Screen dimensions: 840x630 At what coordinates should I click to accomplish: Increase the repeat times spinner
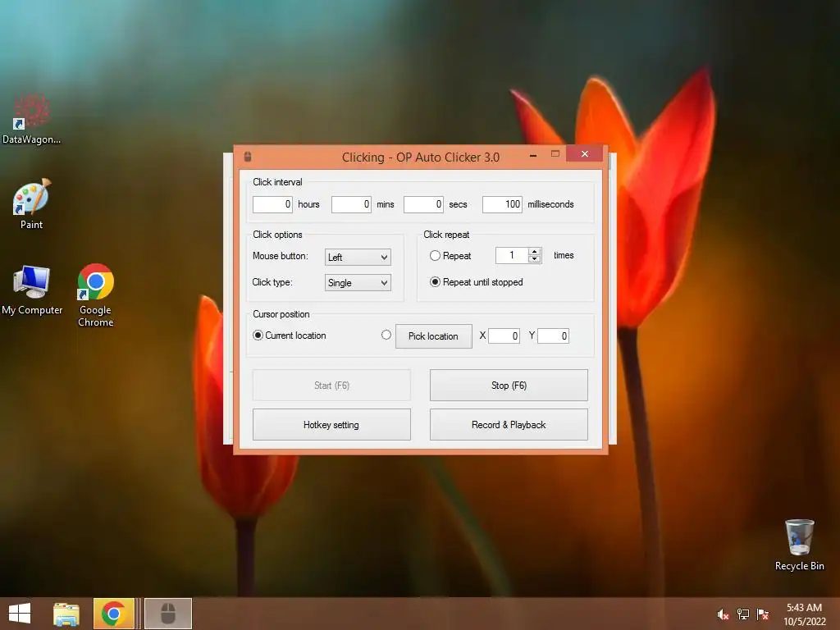click(534, 252)
